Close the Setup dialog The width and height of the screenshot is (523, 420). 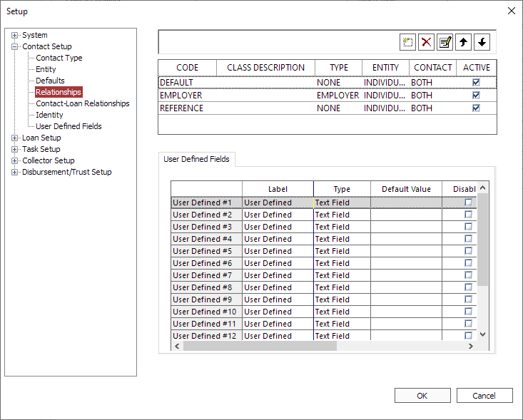[x=512, y=11]
